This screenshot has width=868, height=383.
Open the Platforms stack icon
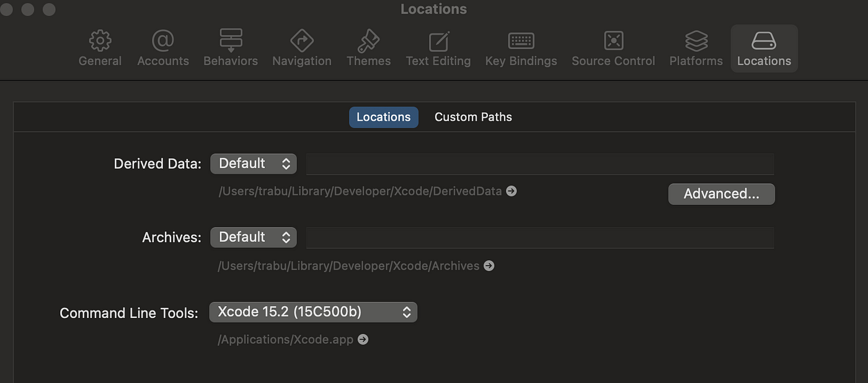point(696,41)
